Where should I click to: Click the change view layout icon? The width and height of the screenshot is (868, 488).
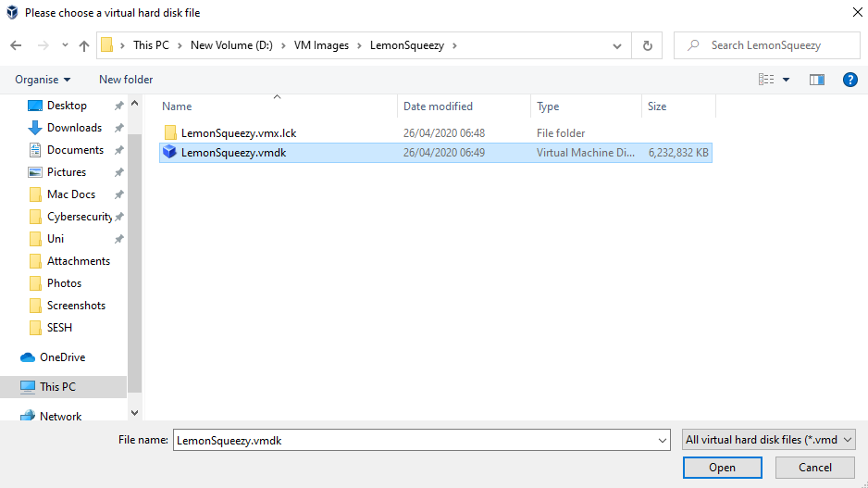pos(766,80)
